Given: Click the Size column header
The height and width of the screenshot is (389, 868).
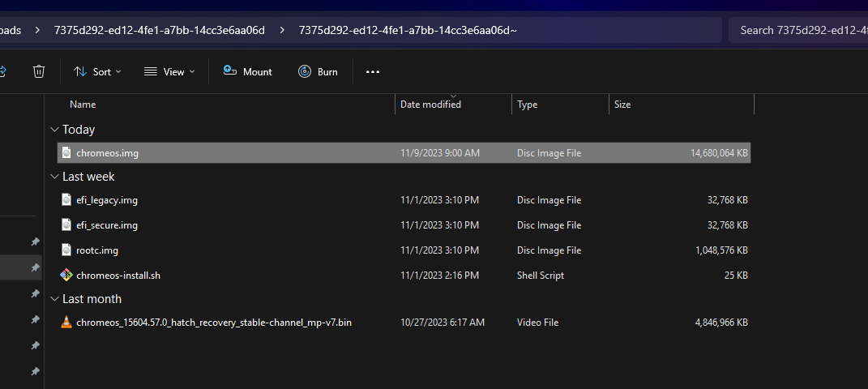Looking at the screenshot, I should point(622,105).
